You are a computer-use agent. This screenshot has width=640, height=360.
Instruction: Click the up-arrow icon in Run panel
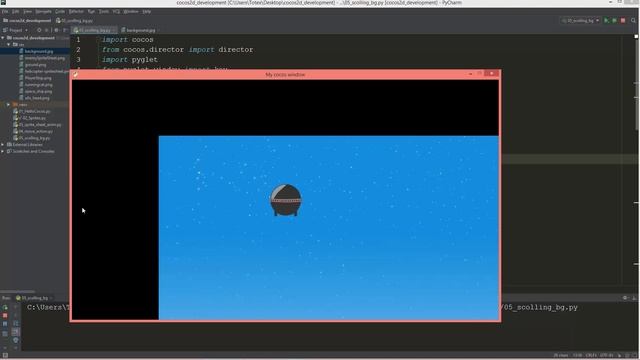click(16, 307)
